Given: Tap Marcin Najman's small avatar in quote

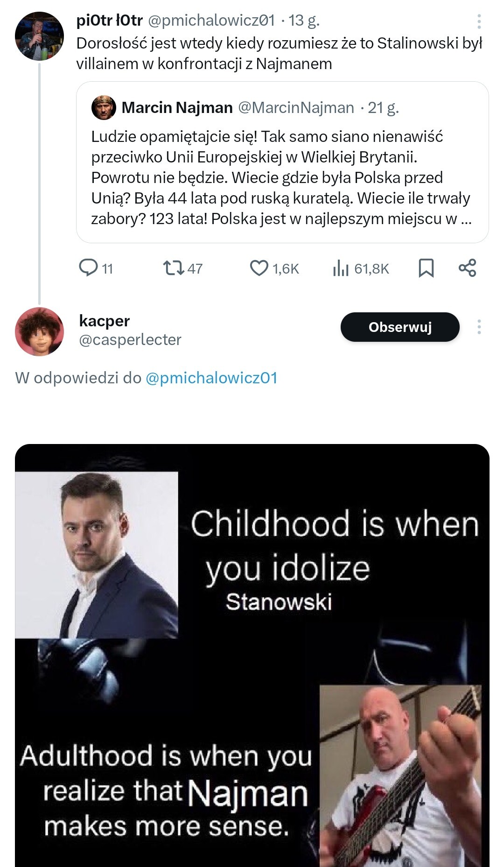Looking at the screenshot, I should coord(104,107).
